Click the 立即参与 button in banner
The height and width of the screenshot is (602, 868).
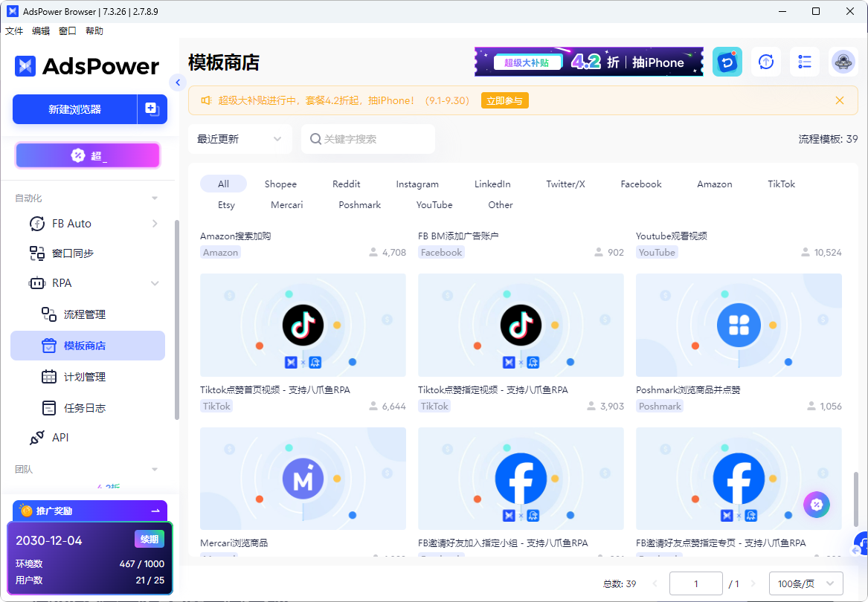click(x=504, y=100)
